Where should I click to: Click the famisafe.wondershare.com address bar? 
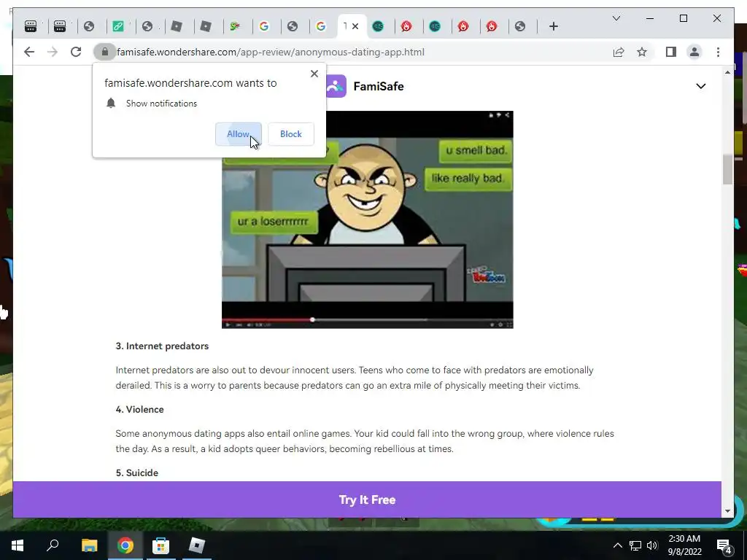coord(270,52)
